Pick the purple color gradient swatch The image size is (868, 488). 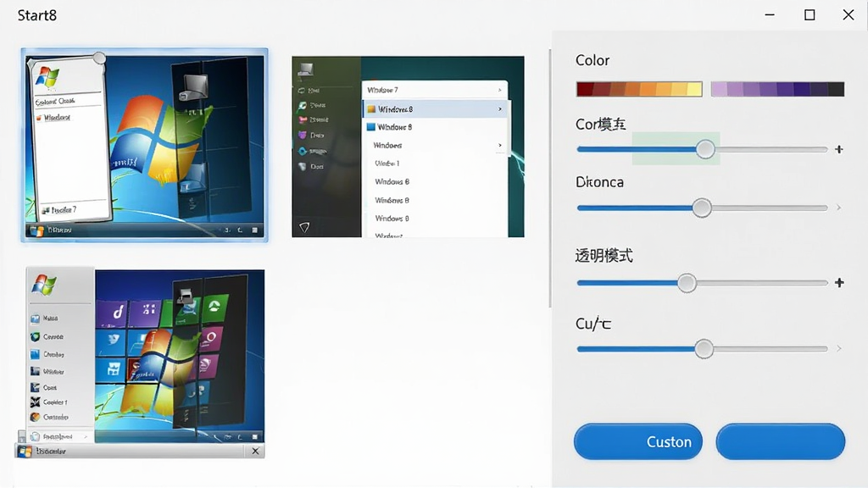coord(777,89)
